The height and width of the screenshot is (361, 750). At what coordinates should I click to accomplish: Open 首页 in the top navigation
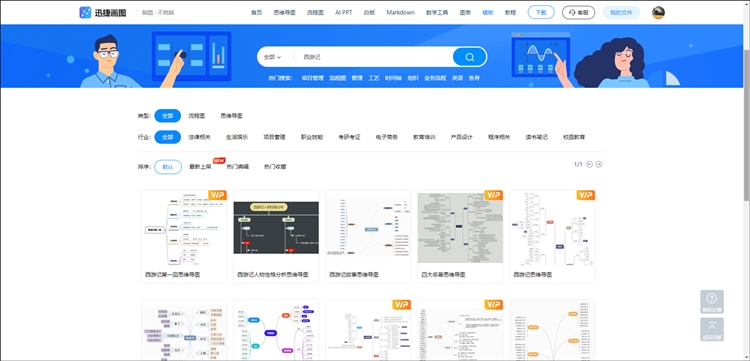tap(257, 12)
